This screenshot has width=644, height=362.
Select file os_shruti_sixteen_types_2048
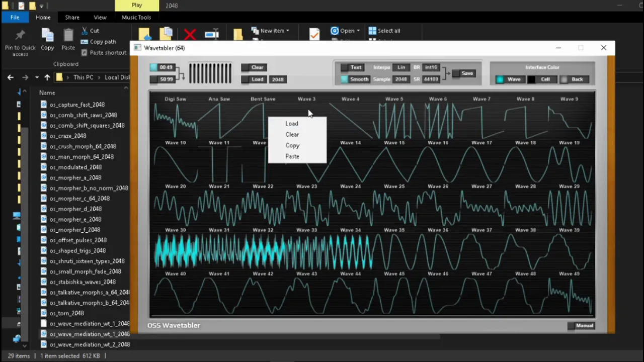87,261
